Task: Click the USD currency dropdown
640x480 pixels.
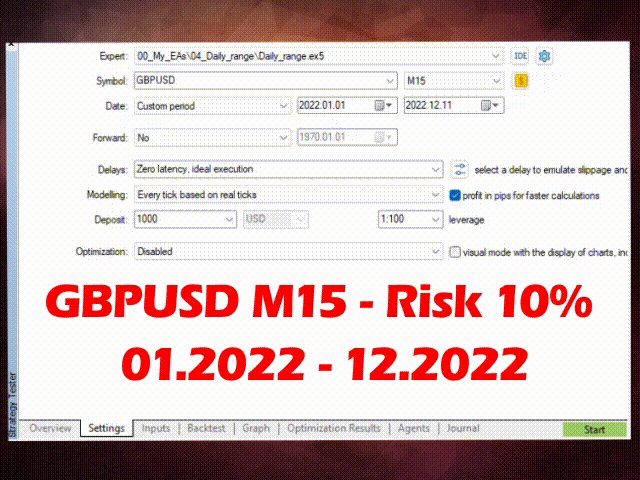Action: [276, 219]
